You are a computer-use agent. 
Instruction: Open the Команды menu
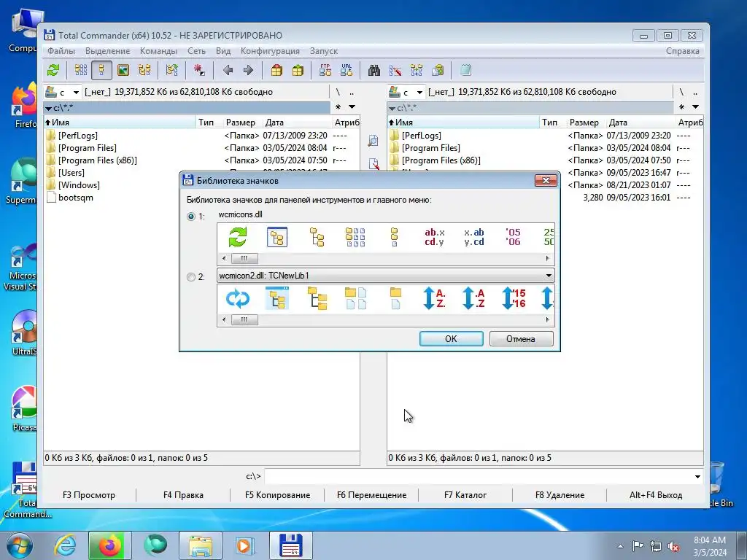pyautogui.click(x=158, y=51)
